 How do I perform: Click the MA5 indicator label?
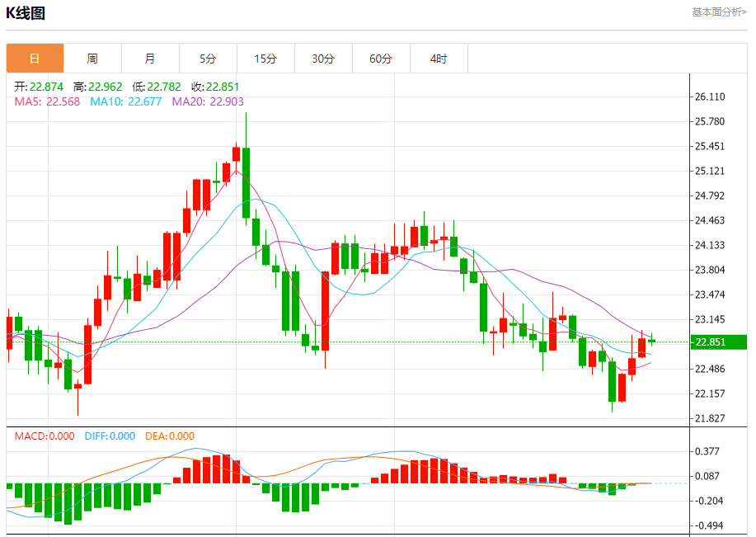[47, 101]
